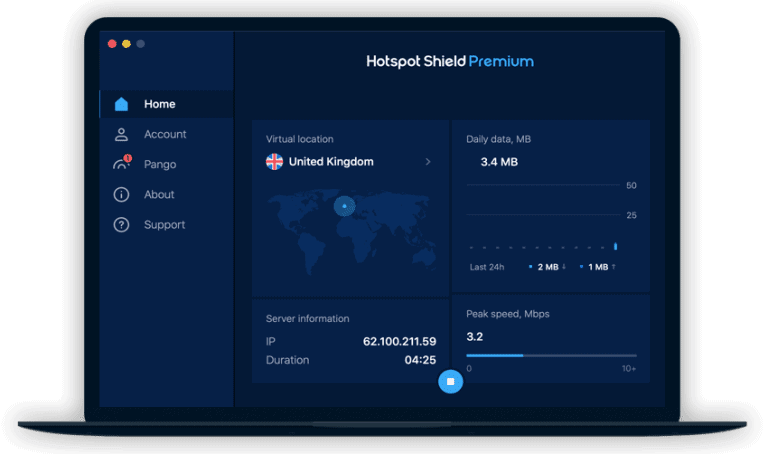Click the Pango icon with notification badge
The height and width of the screenshot is (454, 768).
[x=122, y=163]
